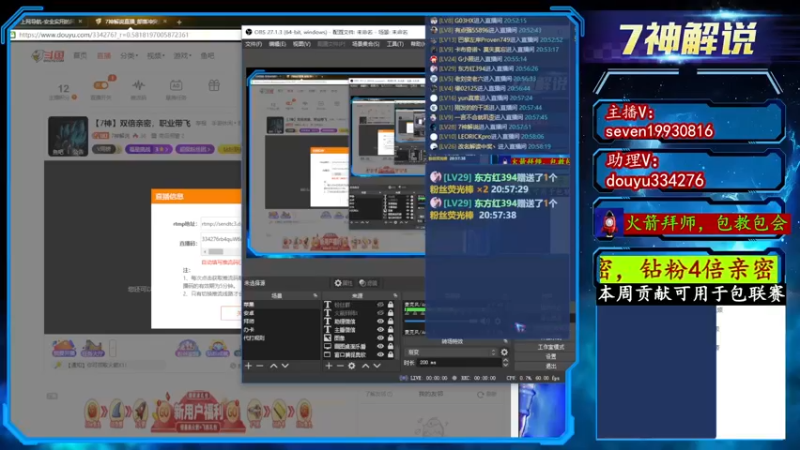
Task: Increase the transition duration with the up stepper
Action: tap(505, 360)
